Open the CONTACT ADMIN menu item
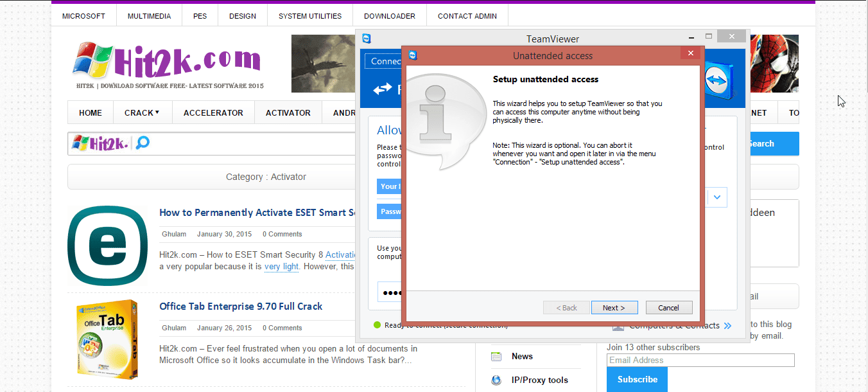 (x=467, y=16)
